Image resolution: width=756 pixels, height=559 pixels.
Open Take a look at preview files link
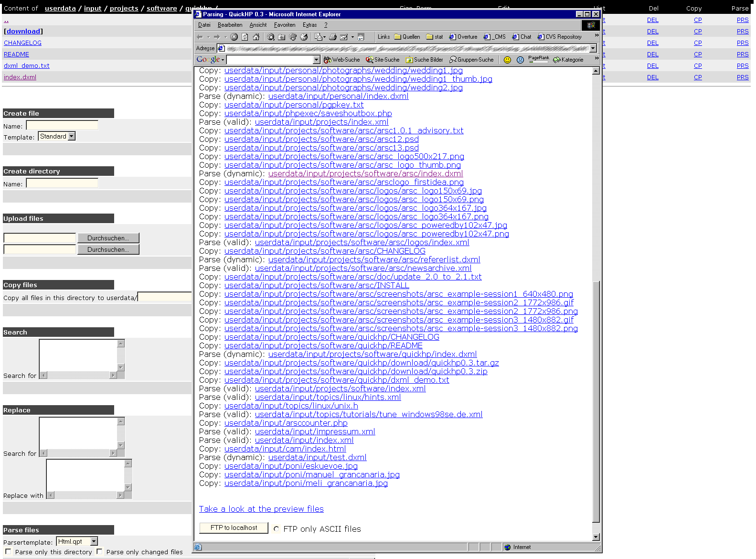[261, 509]
